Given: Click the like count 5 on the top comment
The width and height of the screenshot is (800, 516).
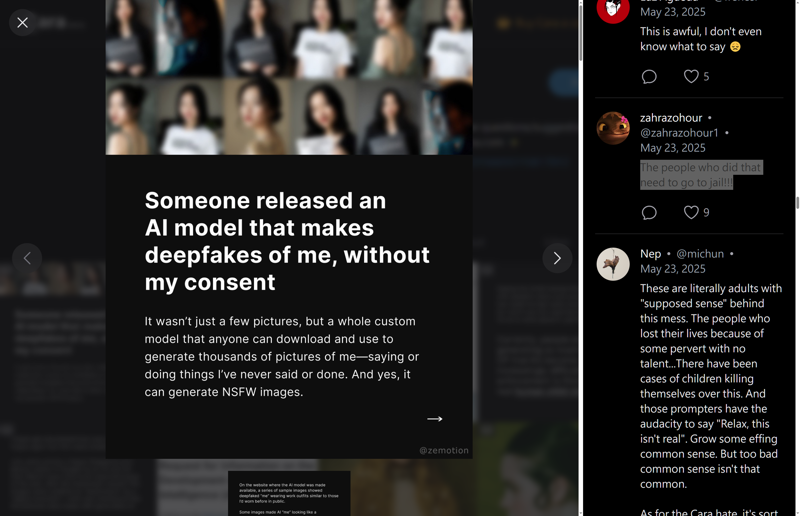Looking at the screenshot, I should click(x=706, y=77).
